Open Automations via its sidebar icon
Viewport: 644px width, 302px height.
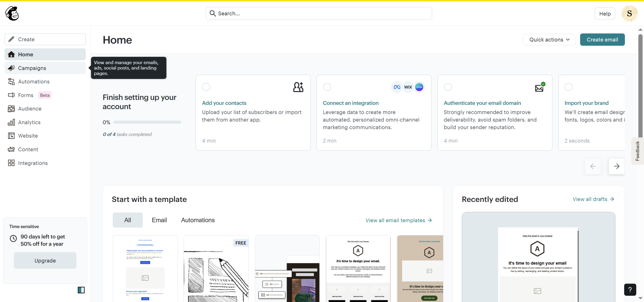pyautogui.click(x=11, y=81)
